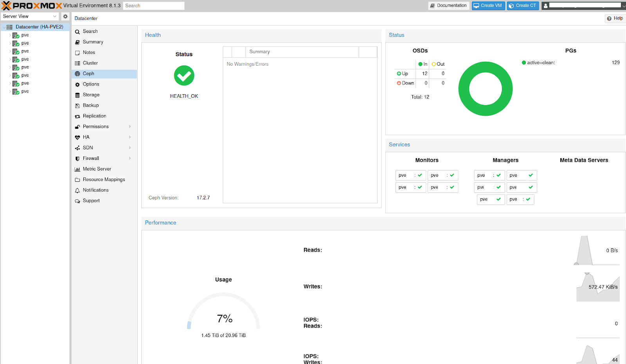Click the Backup floppy disk icon
This screenshot has width=626, height=364.
click(x=77, y=106)
